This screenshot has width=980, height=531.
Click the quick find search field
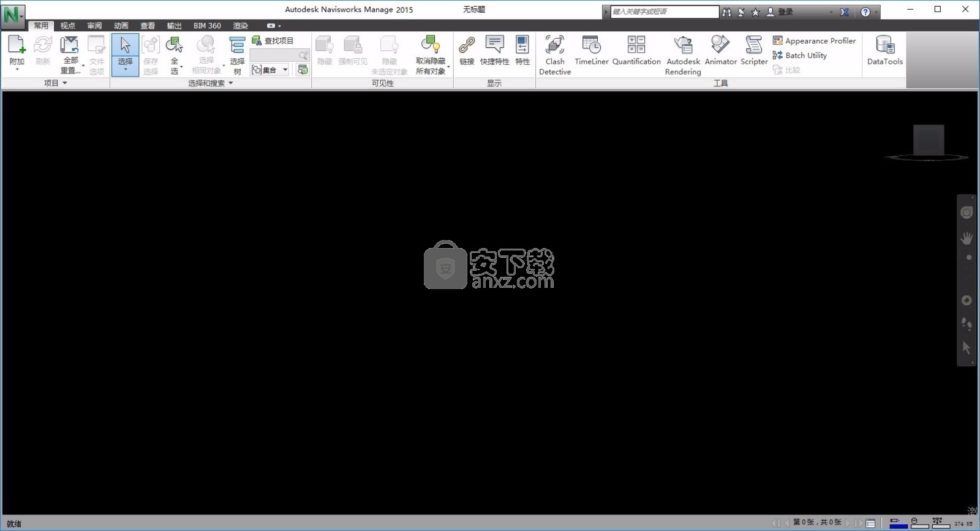(x=279, y=55)
